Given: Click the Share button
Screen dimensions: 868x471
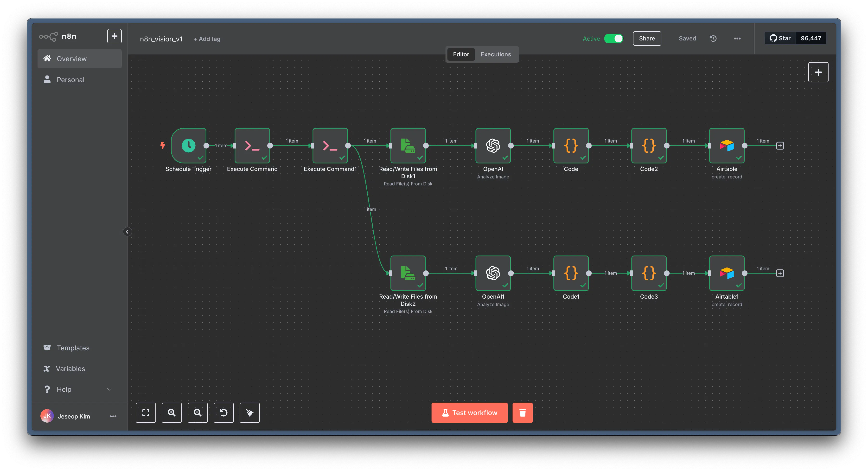Looking at the screenshot, I should (x=647, y=39).
